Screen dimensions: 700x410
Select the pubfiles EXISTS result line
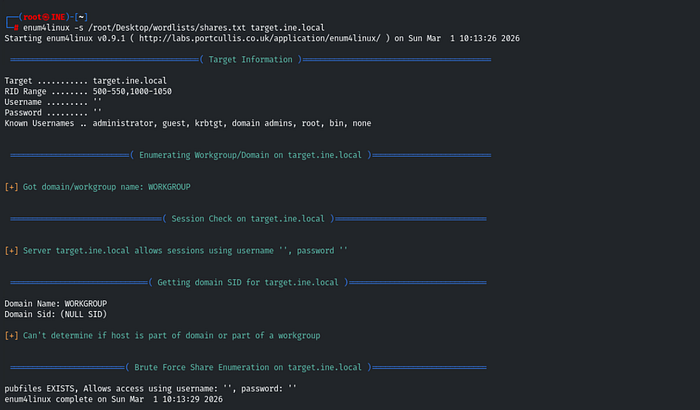[x=150, y=389]
